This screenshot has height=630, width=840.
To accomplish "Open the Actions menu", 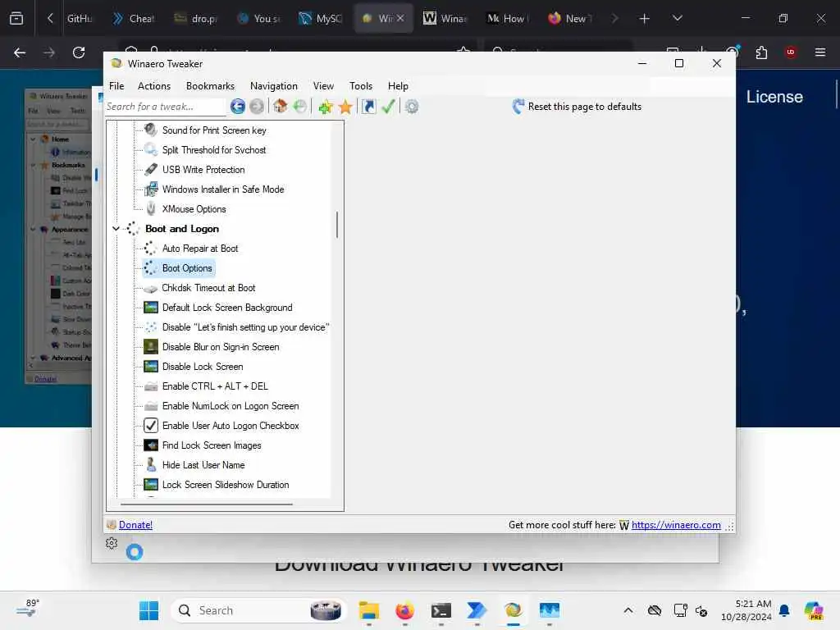I will coord(154,85).
